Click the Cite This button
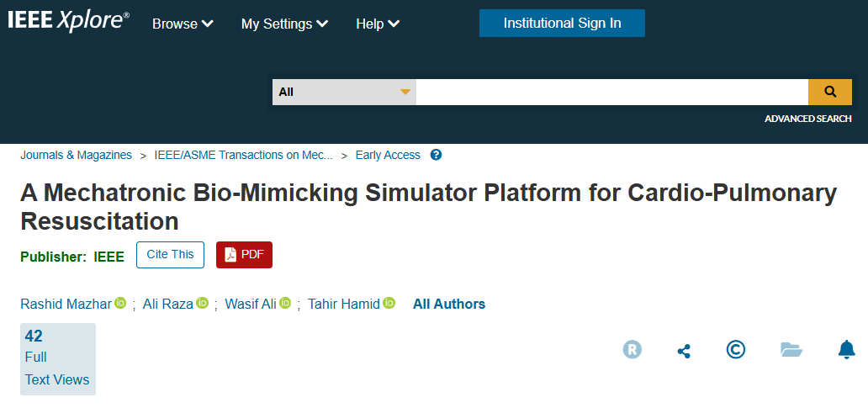Screen dimensions: 868x408 coord(170,255)
